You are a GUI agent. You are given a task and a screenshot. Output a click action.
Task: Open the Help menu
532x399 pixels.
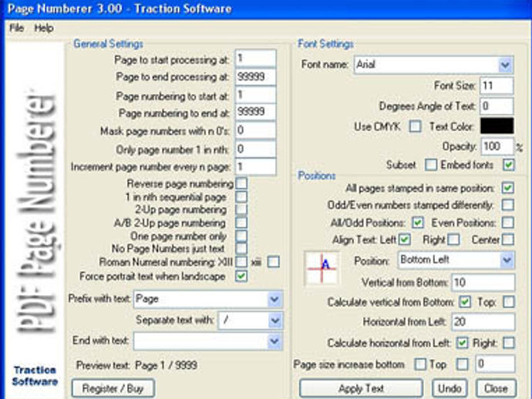coord(44,28)
